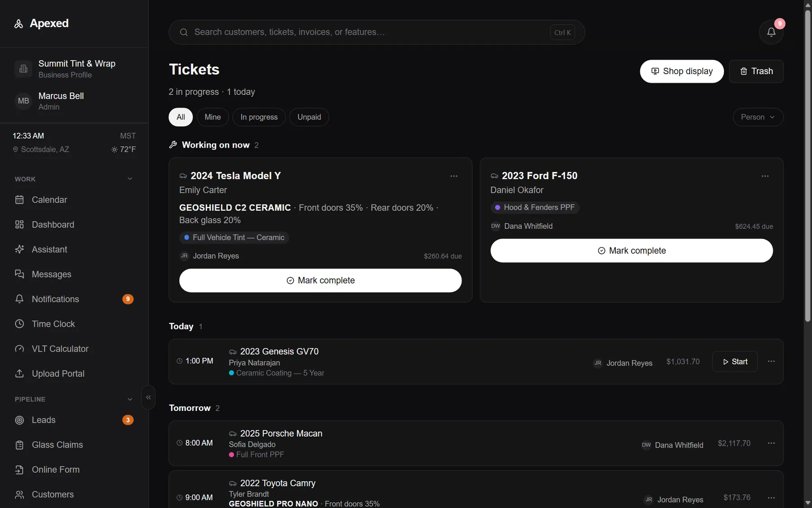Image resolution: width=812 pixels, height=508 pixels.
Task: Start the Genesis GV70 ticket
Action: 734,362
